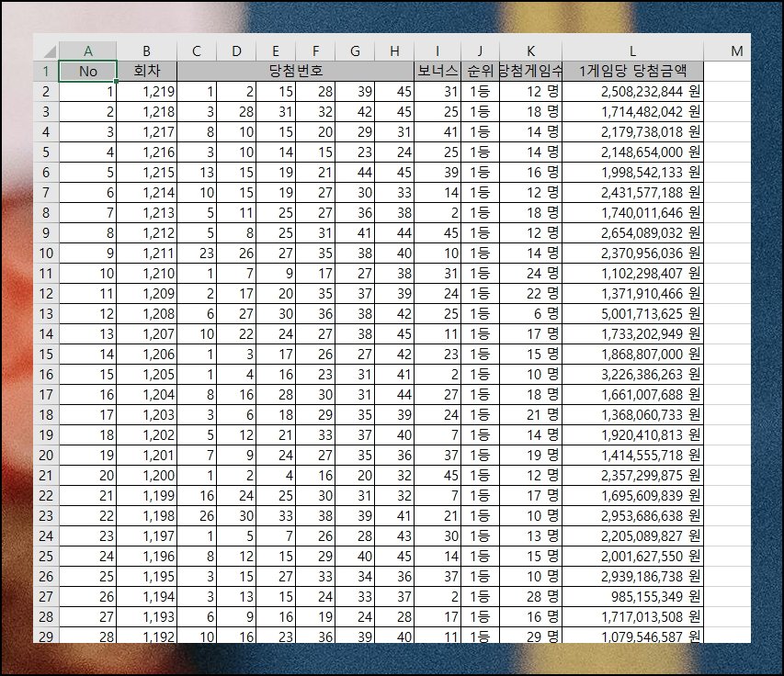Viewport: 784px width, 676px height.
Task: Click prize amount 2,654,089,032 원
Action: click(632, 232)
